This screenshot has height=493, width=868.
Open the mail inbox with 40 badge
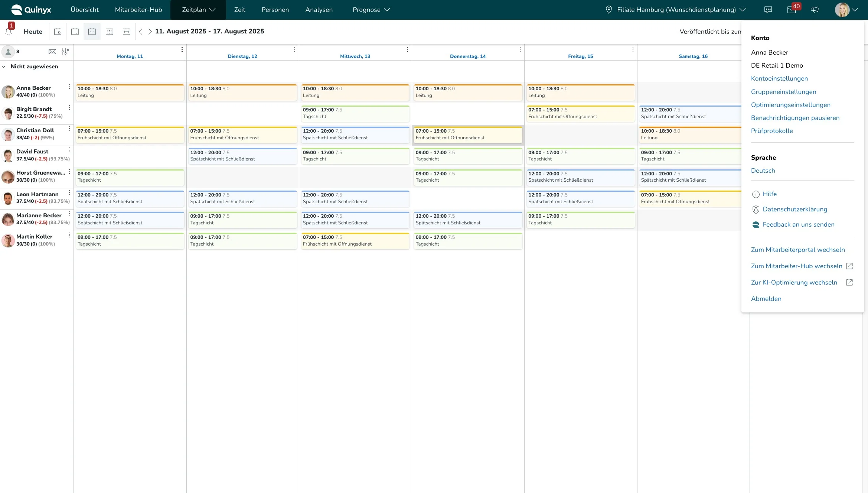pyautogui.click(x=791, y=10)
